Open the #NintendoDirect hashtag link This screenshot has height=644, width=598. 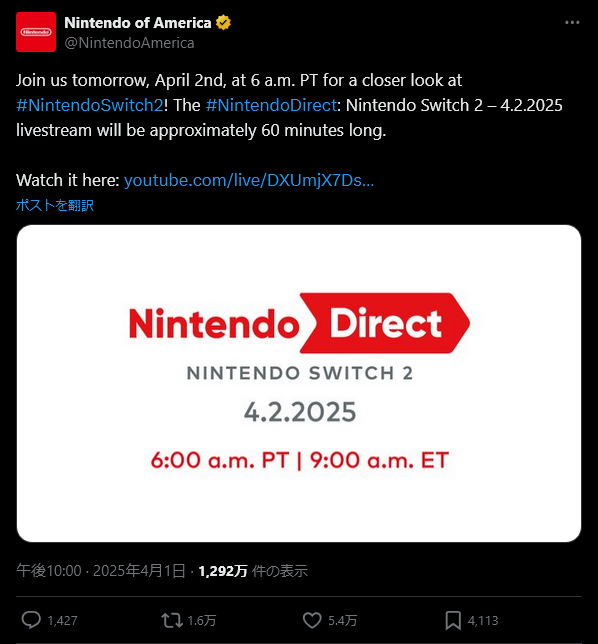coord(271,105)
